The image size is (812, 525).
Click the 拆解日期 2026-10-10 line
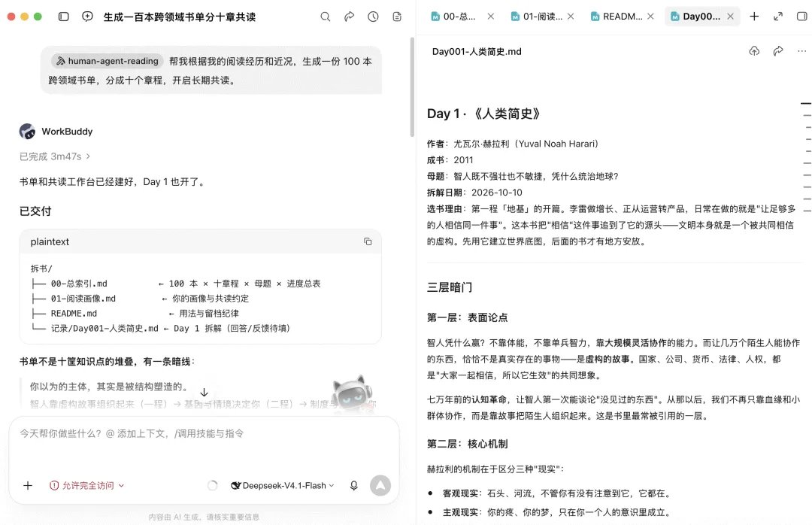pos(474,193)
